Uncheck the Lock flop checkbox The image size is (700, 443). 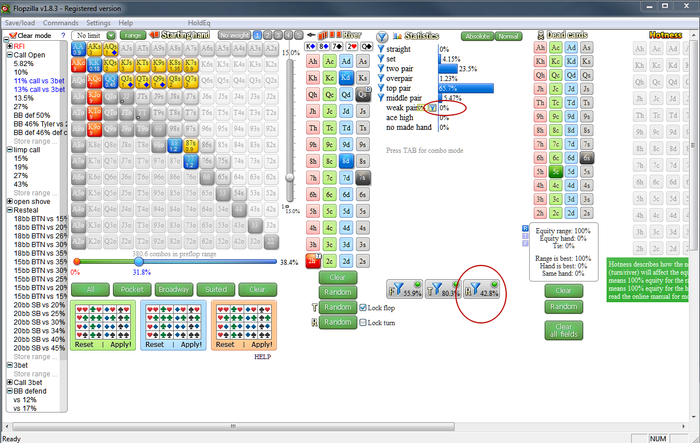362,308
